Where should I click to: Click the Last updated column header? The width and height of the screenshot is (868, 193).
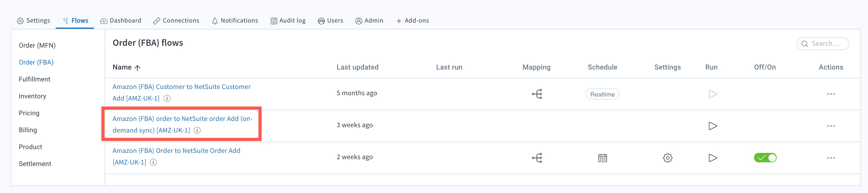click(x=358, y=67)
